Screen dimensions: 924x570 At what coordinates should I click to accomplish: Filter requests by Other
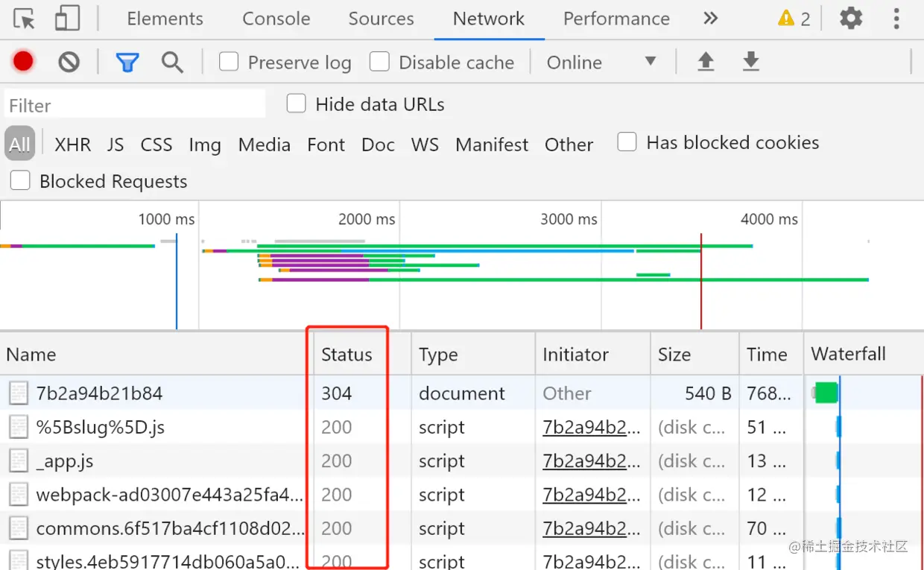569,145
